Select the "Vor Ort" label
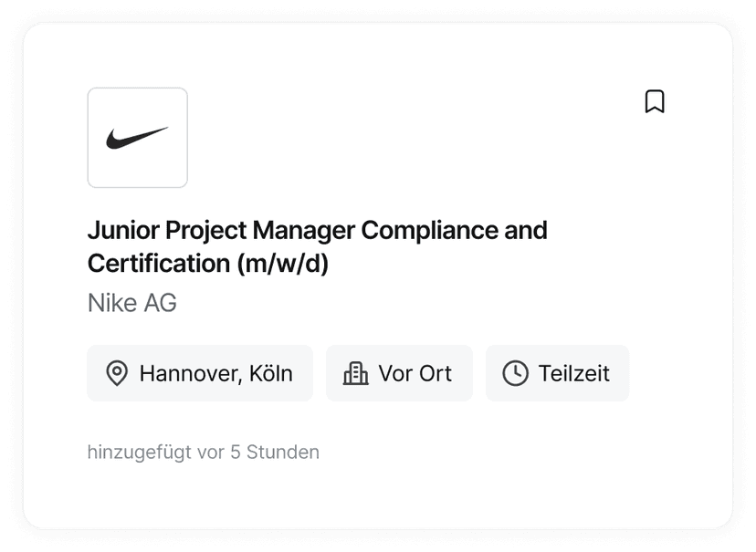 coord(415,373)
